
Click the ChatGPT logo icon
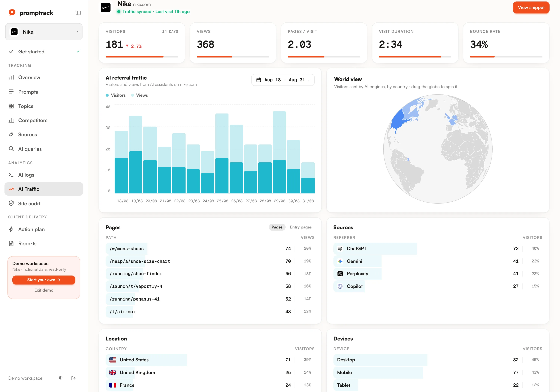click(x=340, y=249)
